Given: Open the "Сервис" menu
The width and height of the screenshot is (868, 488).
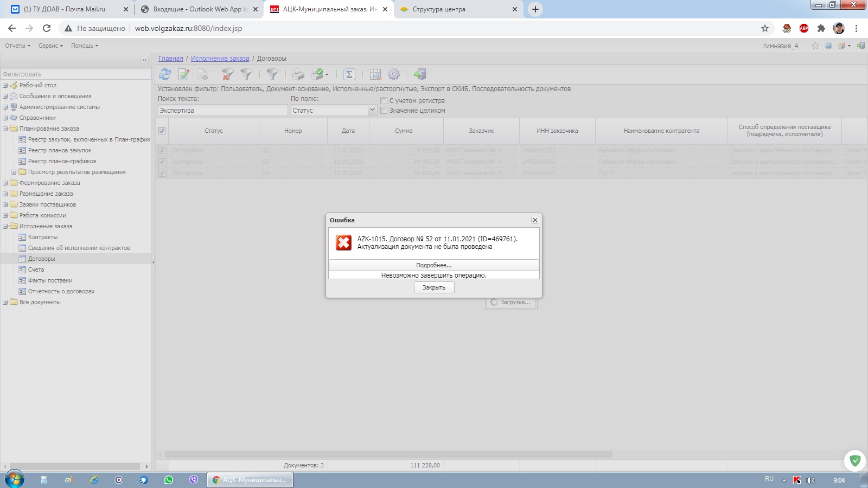Looking at the screenshot, I should [x=50, y=46].
